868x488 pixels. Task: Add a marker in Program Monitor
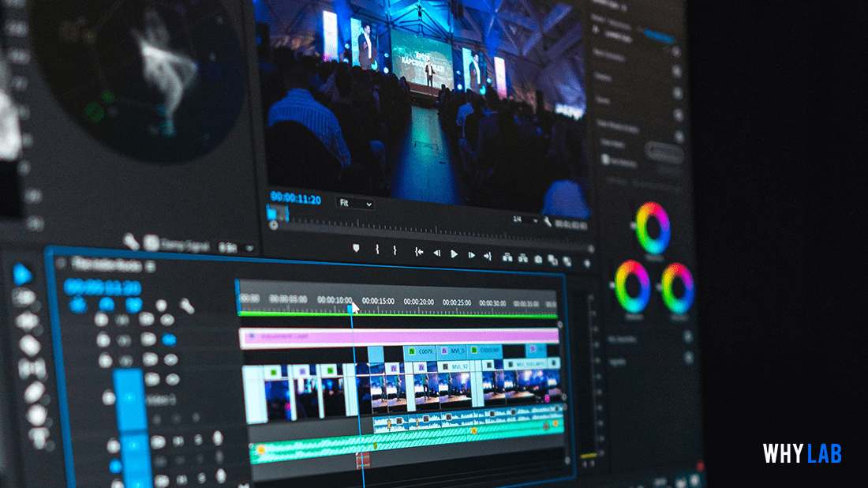[x=356, y=249]
